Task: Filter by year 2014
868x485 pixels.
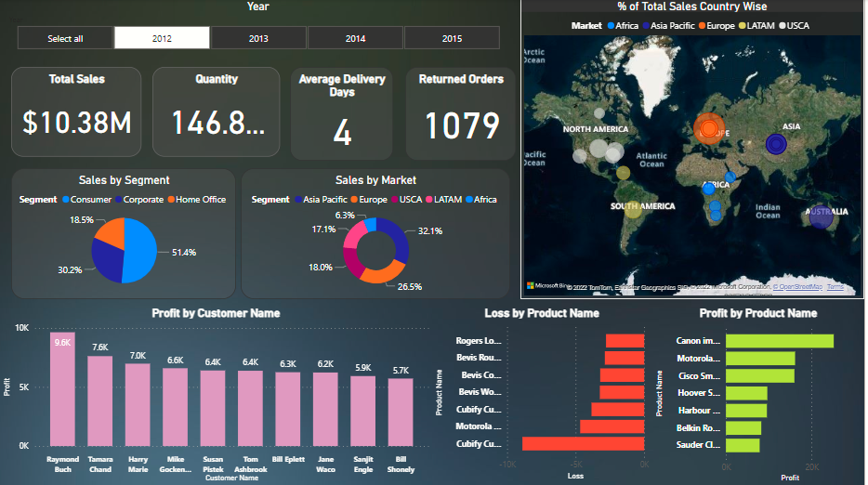Action: click(x=355, y=38)
